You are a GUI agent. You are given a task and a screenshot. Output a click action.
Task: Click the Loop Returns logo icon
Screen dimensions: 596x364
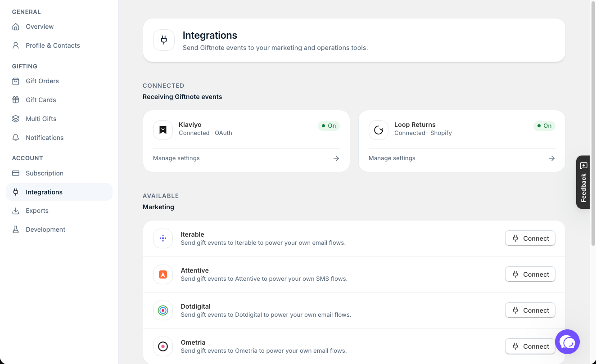point(379,130)
